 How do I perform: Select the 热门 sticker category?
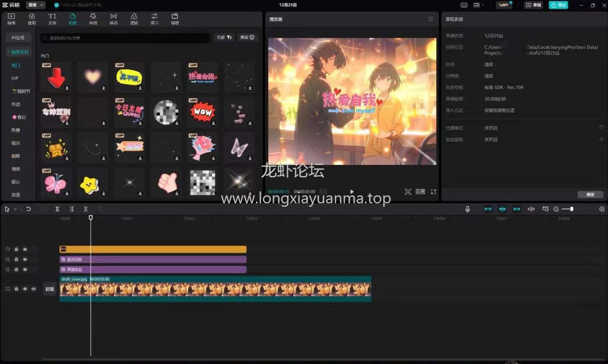pyautogui.click(x=16, y=65)
